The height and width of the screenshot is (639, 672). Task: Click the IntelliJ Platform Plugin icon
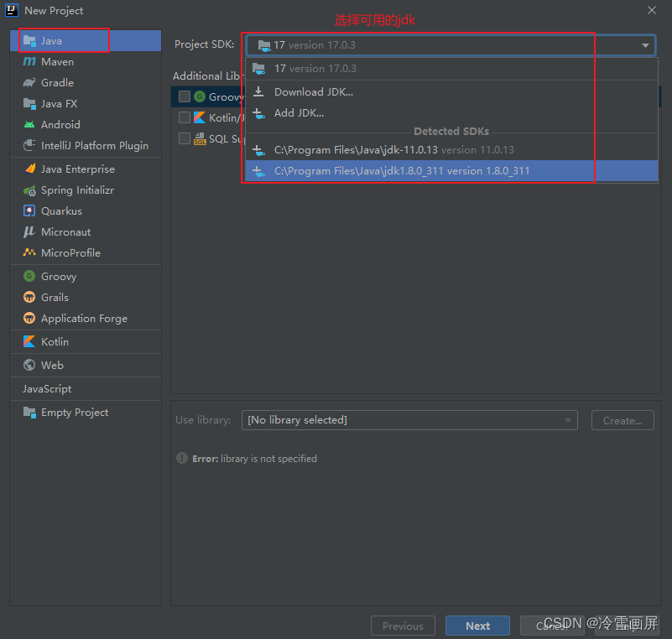(29, 145)
